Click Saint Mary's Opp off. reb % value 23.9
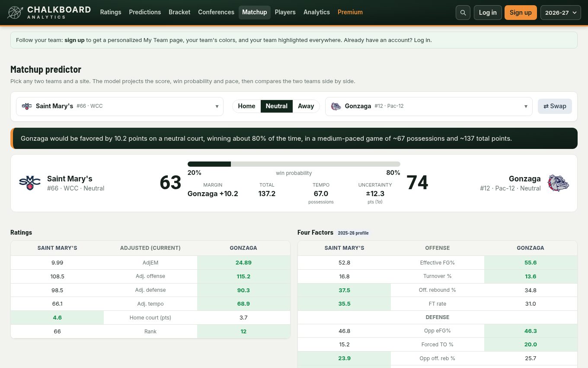Viewport: 588px width, 368px height. pyautogui.click(x=344, y=358)
